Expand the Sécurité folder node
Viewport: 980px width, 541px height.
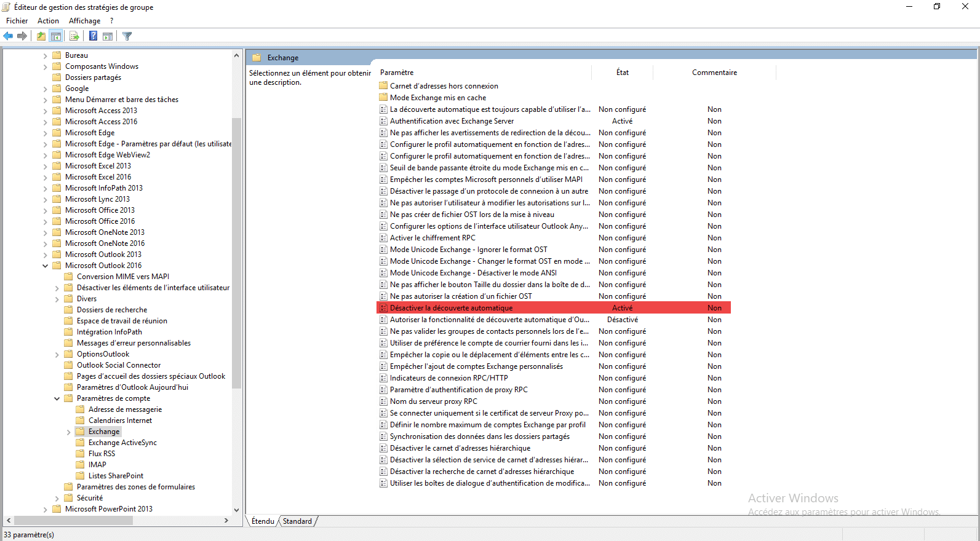point(57,499)
